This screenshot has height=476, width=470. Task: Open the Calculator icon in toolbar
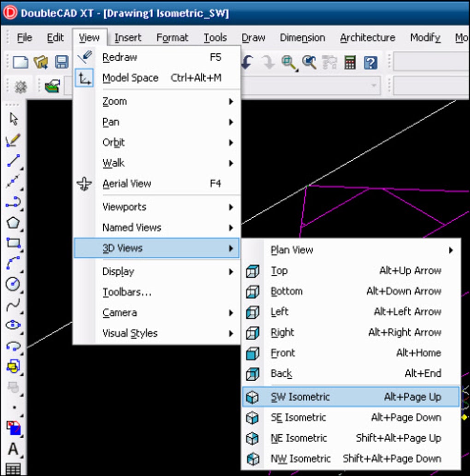point(350,63)
